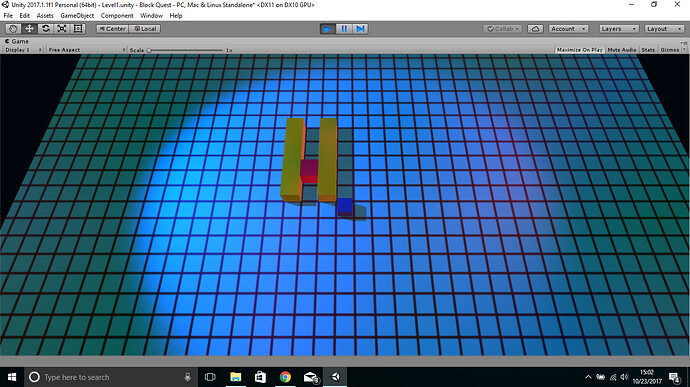Open the Component menu
This screenshot has width=690, height=387.
117,15
